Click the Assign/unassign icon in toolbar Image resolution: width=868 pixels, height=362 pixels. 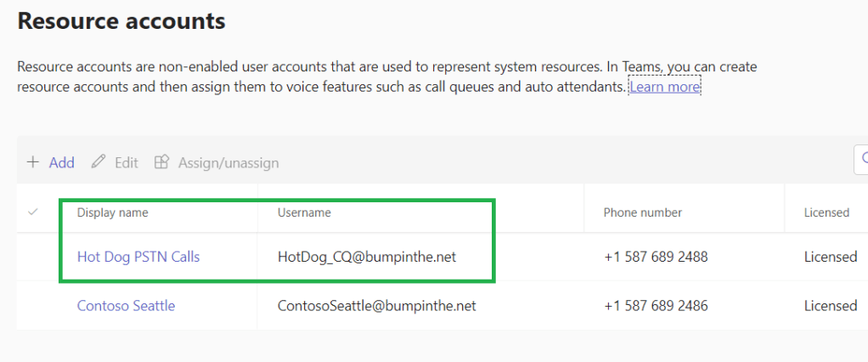click(161, 161)
